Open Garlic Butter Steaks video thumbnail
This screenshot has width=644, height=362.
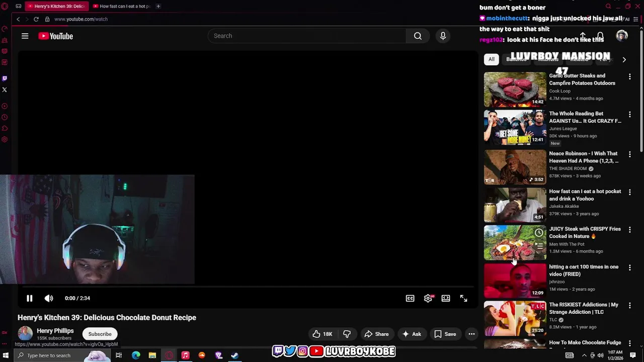(x=515, y=89)
